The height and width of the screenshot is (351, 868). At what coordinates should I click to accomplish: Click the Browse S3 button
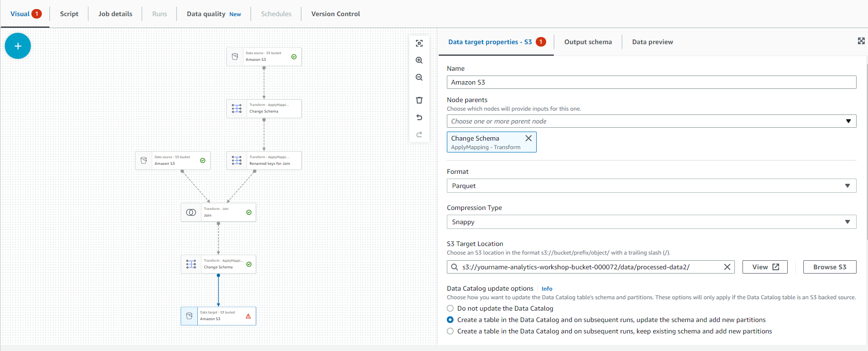click(x=829, y=267)
